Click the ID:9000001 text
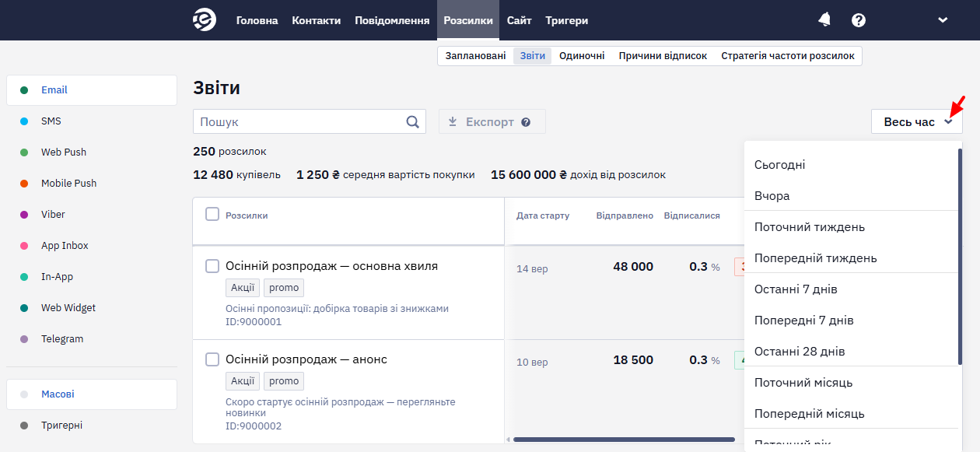Image resolution: width=980 pixels, height=452 pixels. pyautogui.click(x=254, y=322)
